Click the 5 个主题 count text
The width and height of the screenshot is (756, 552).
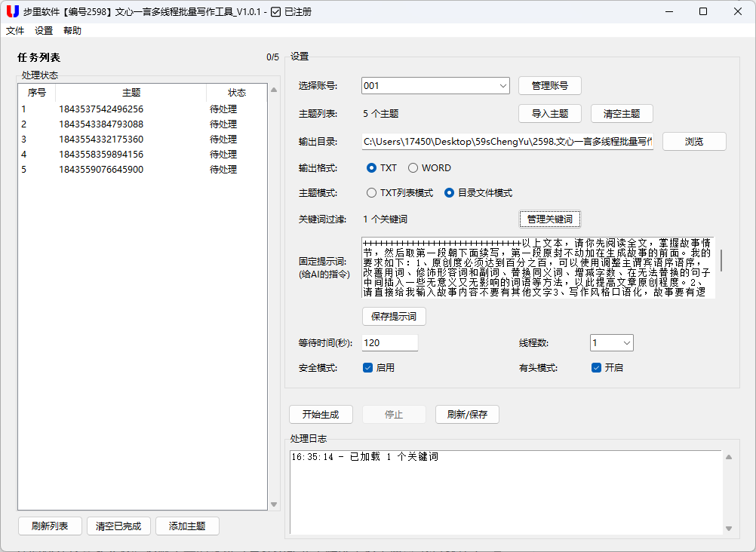[381, 114]
